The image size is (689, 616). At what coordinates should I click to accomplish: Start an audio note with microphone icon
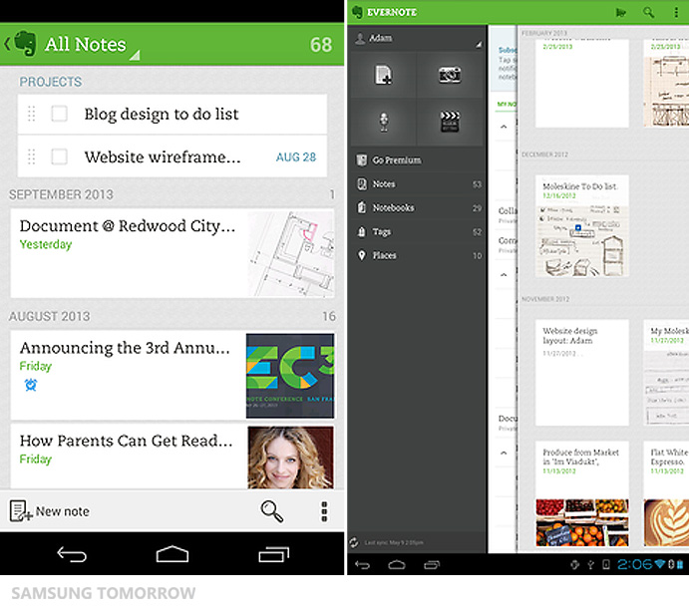click(383, 122)
